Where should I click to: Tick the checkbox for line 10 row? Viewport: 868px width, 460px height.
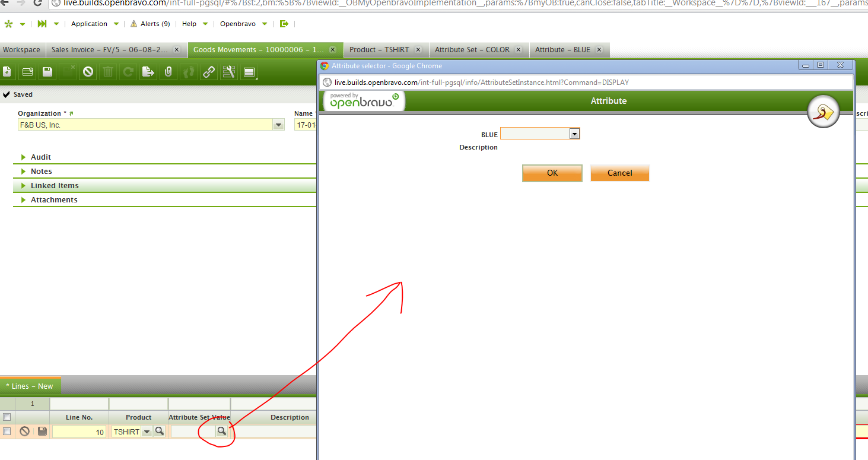coord(7,432)
